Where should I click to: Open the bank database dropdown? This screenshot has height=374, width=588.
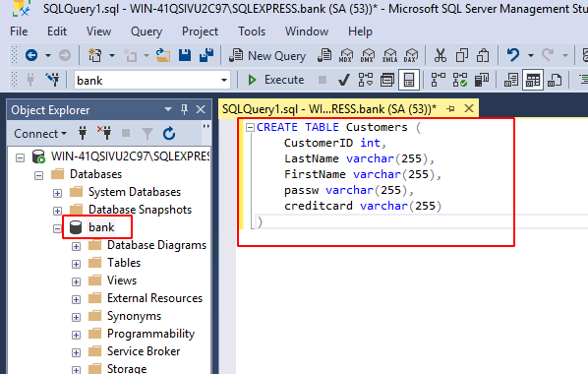pyautogui.click(x=224, y=80)
